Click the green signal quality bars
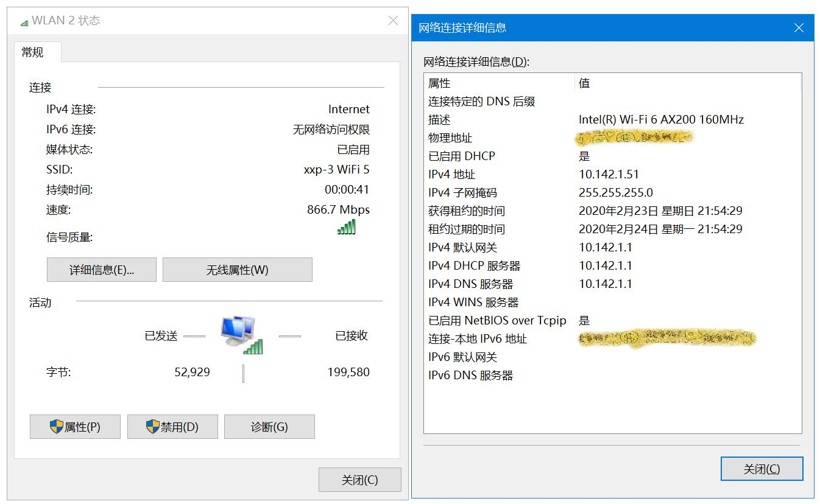Viewport: 820px width, 504px height. [347, 227]
